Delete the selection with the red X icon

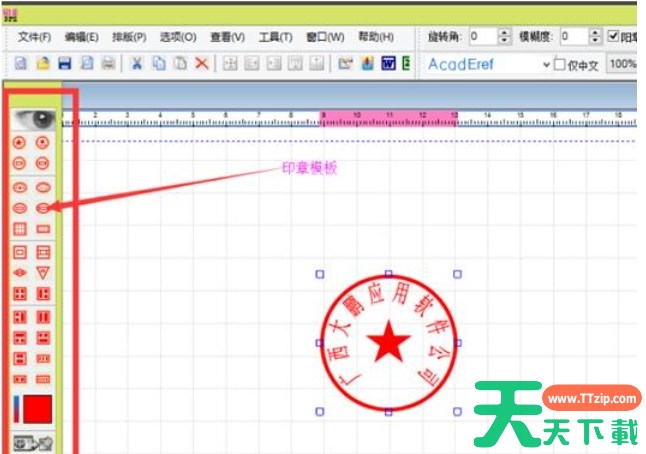tap(201, 63)
